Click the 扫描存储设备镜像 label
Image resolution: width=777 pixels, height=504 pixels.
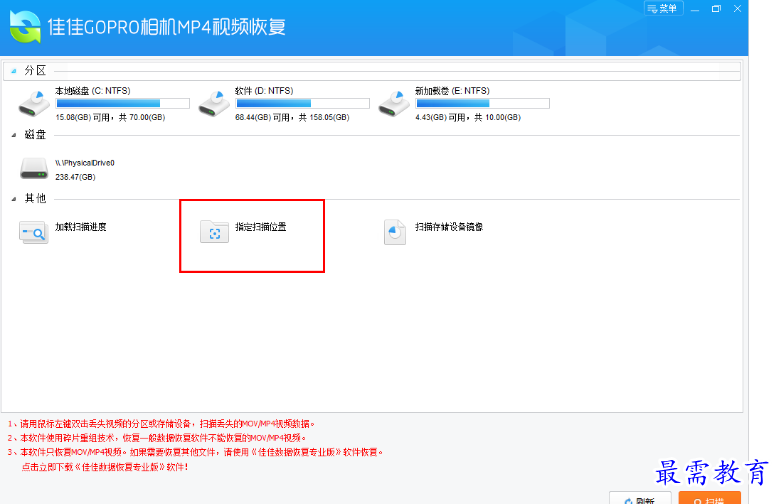pyautogui.click(x=449, y=227)
